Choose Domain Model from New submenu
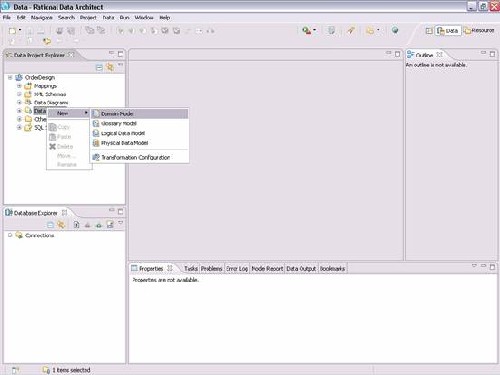 point(140,114)
